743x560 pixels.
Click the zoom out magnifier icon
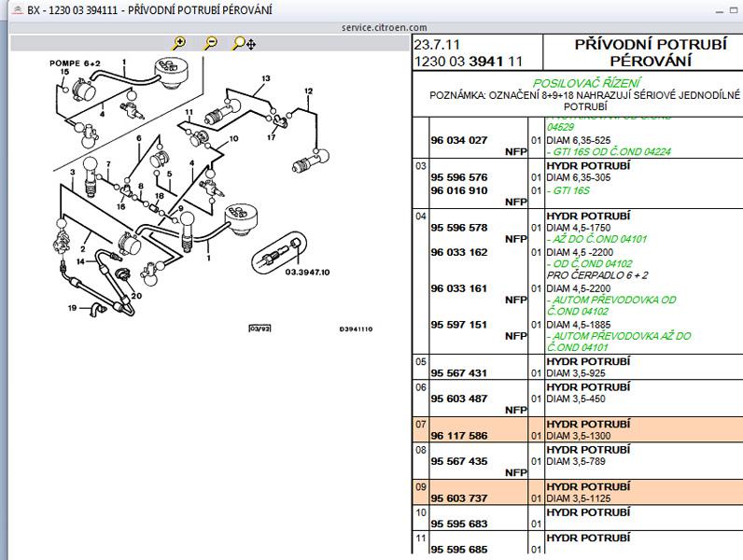coord(210,44)
